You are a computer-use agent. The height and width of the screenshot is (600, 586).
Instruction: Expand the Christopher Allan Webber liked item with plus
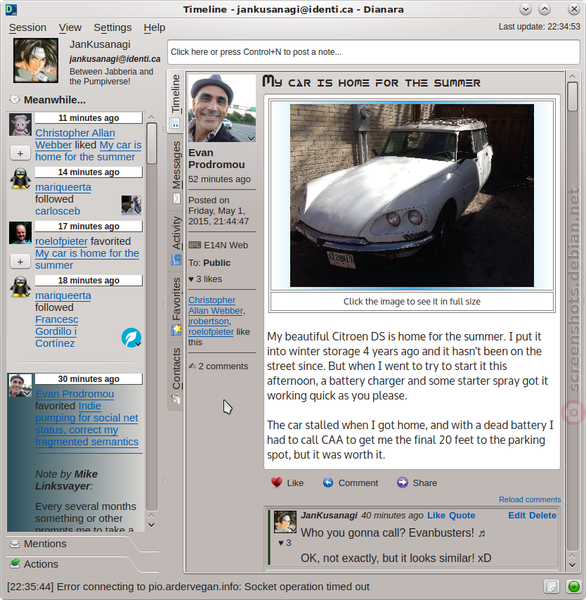tap(20, 153)
